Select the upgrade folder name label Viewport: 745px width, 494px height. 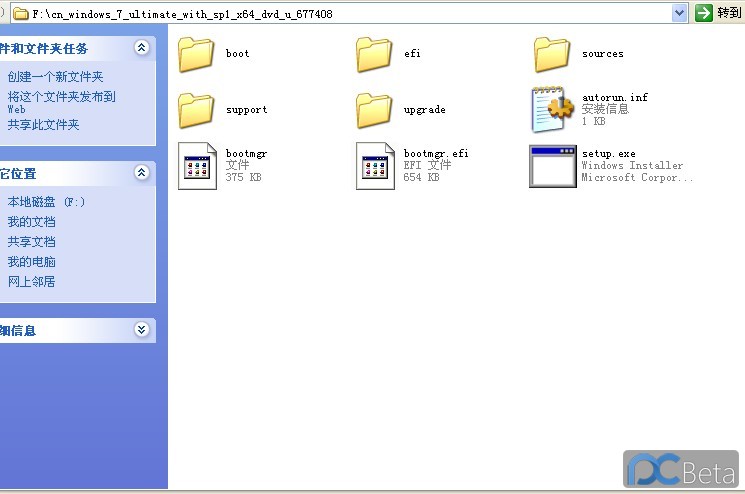pyautogui.click(x=425, y=110)
